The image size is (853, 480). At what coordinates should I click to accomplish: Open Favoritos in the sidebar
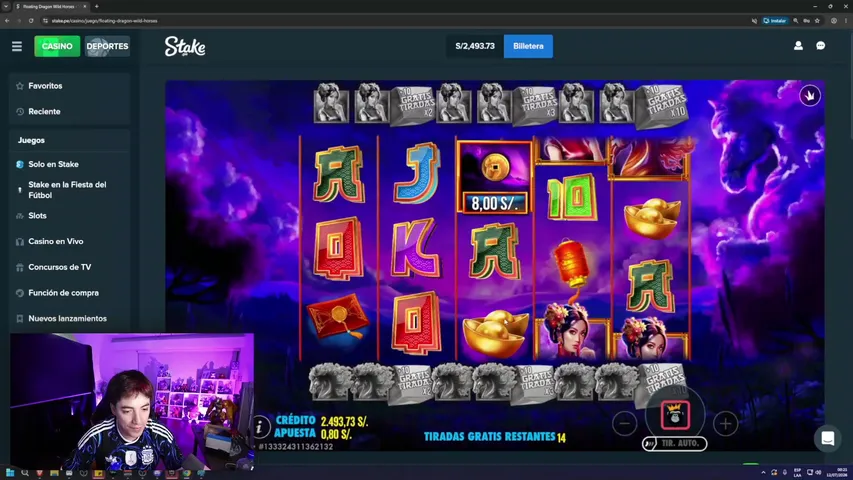coord(70,86)
